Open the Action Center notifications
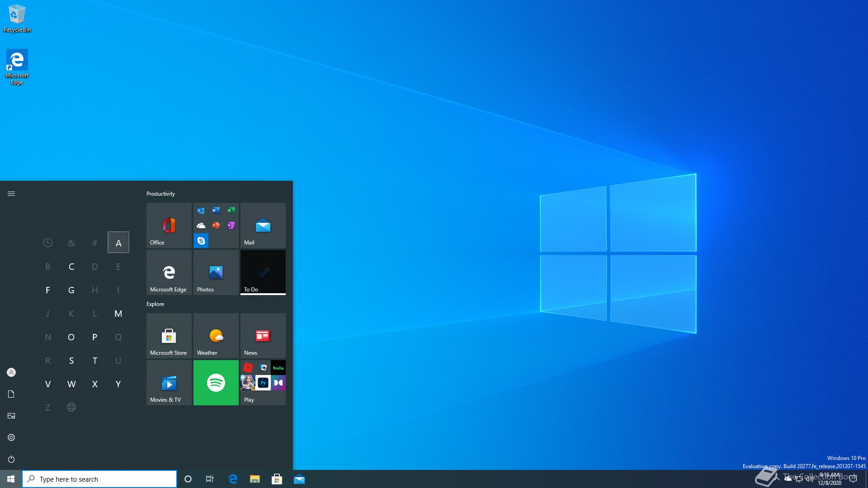Screen dimensions: 868x488 853,479
